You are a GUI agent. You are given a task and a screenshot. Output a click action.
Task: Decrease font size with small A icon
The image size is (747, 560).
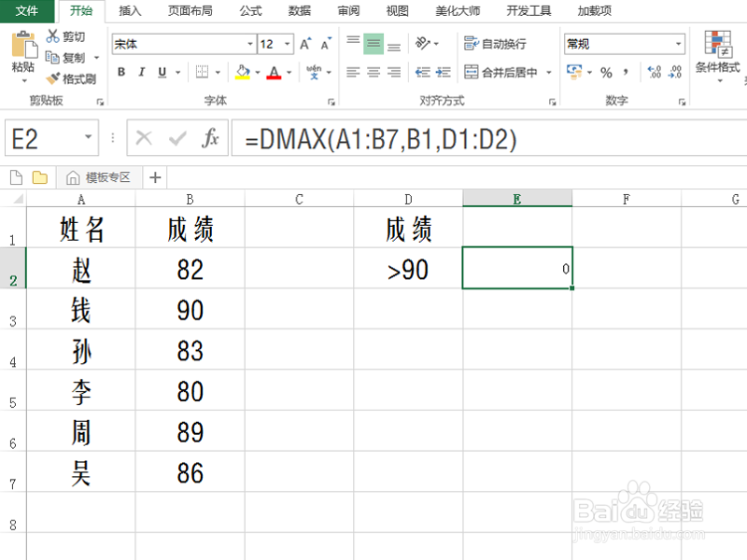[326, 44]
